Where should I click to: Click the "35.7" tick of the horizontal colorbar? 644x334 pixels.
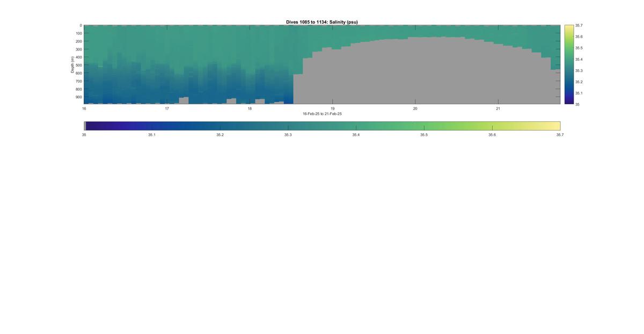click(x=560, y=135)
